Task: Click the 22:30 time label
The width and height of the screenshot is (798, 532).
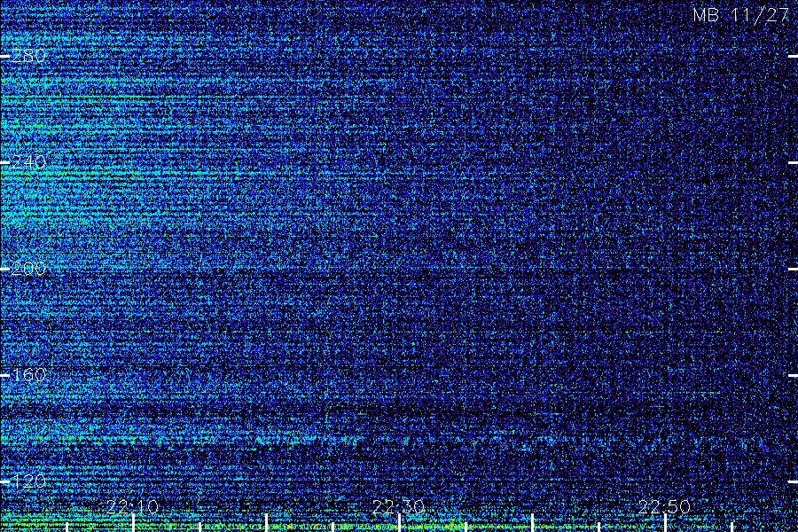Action: click(x=398, y=506)
